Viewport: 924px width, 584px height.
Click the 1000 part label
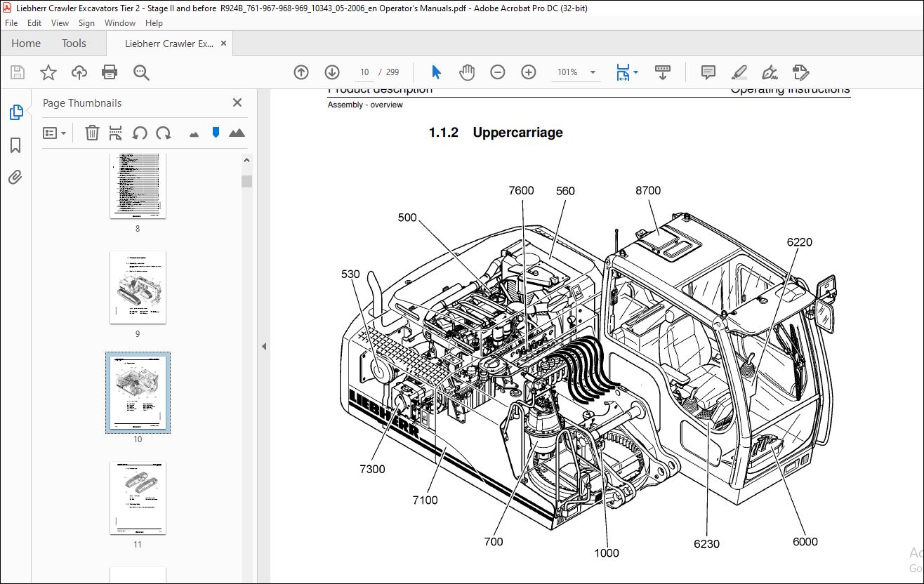(x=607, y=552)
